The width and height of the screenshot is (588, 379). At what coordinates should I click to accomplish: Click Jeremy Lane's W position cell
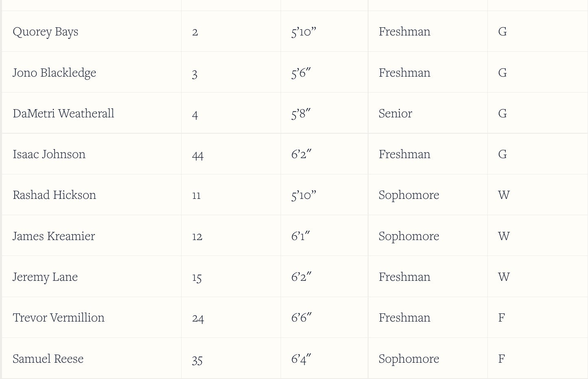pyautogui.click(x=504, y=277)
